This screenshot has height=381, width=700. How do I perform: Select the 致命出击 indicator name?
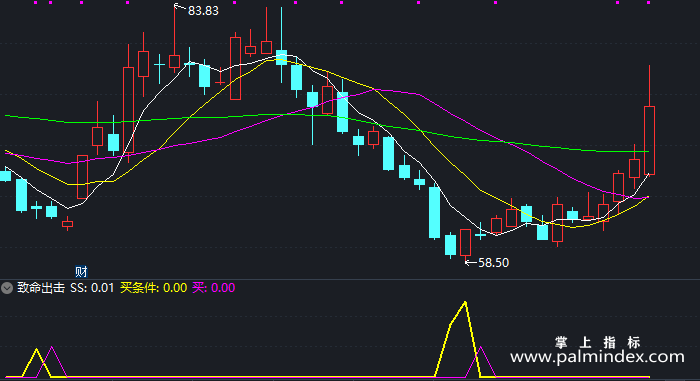click(x=41, y=288)
